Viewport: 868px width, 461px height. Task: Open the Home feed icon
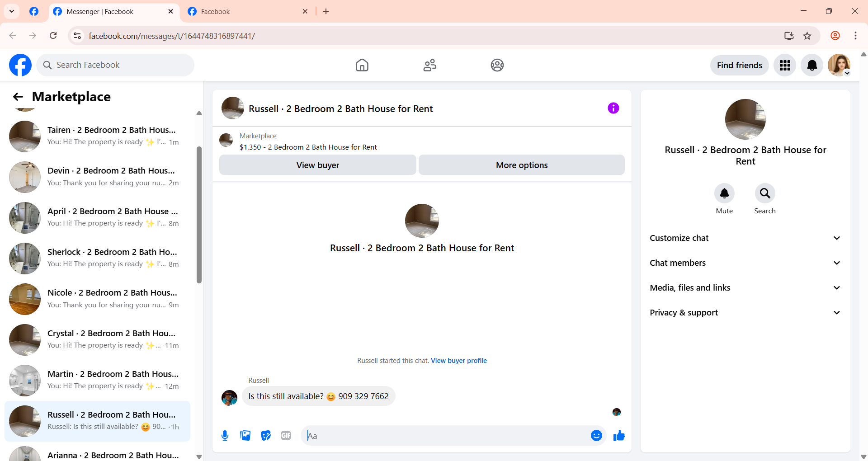point(362,65)
